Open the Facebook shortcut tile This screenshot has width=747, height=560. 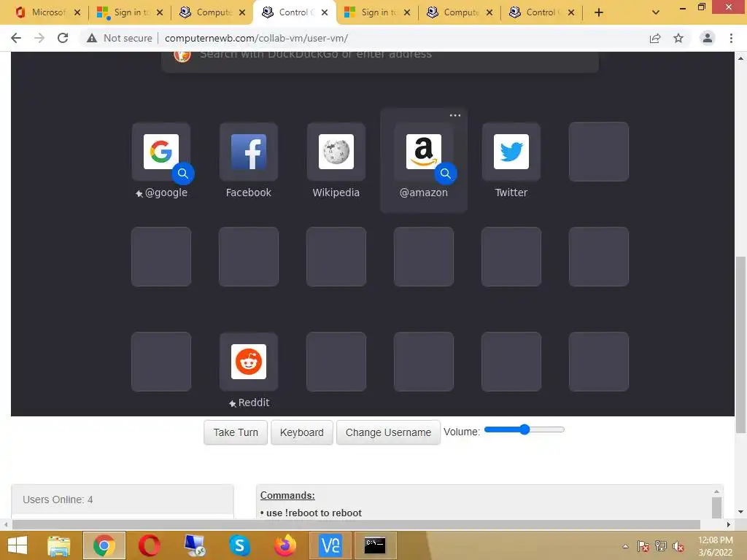click(x=248, y=152)
